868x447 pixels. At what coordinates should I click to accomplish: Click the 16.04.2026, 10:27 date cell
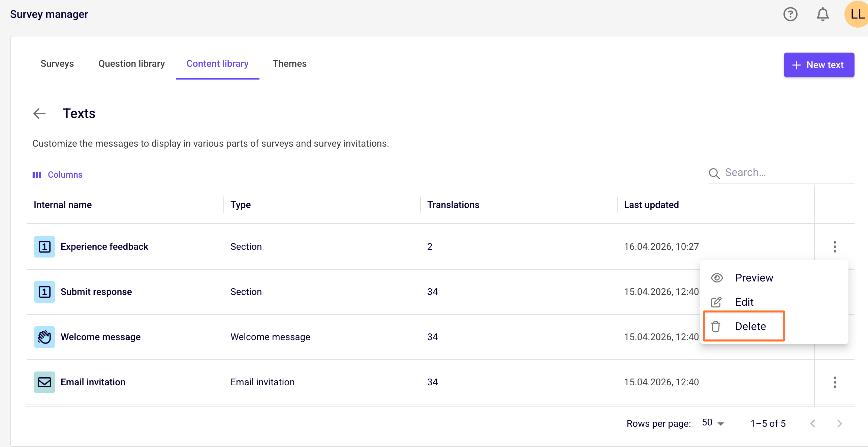pos(661,247)
